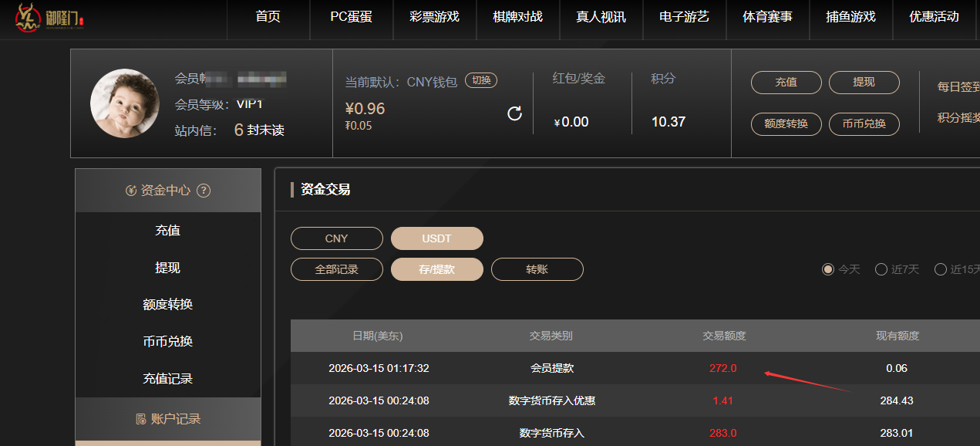The width and height of the screenshot is (980, 446).
Task: Click the 账户记录 document icon
Action: tap(140, 419)
